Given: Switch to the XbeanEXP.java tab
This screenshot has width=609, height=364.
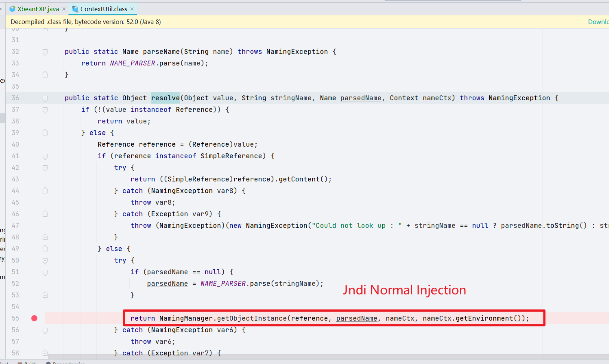Looking at the screenshot, I should [38, 9].
